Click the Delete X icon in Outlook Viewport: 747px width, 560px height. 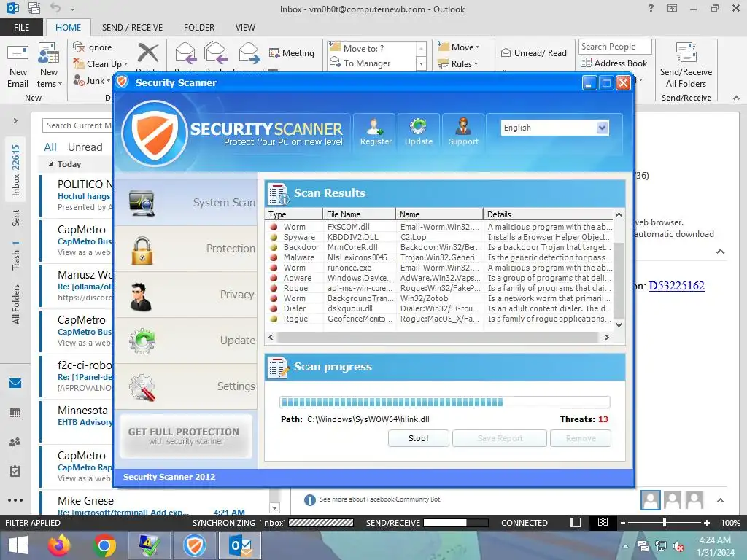147,53
